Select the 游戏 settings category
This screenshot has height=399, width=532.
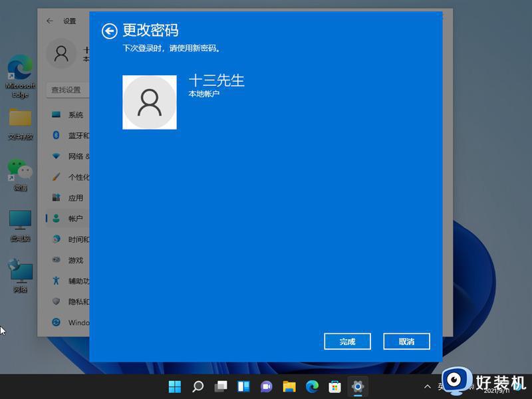[x=74, y=259]
